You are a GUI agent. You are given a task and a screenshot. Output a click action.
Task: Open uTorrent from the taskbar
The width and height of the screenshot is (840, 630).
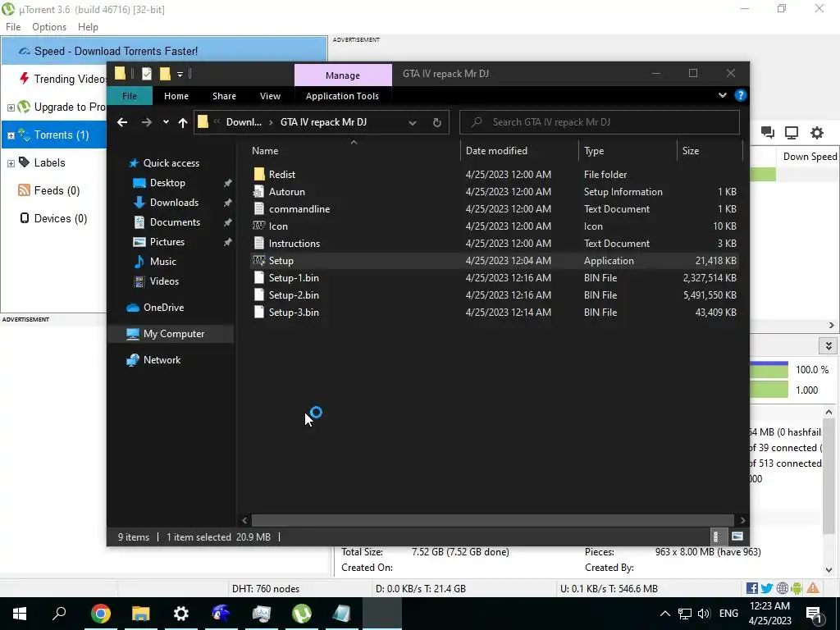pyautogui.click(x=302, y=614)
